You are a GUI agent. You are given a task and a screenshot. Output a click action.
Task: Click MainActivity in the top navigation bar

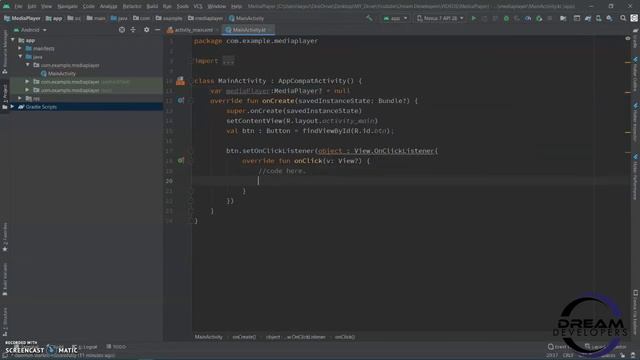246,18
